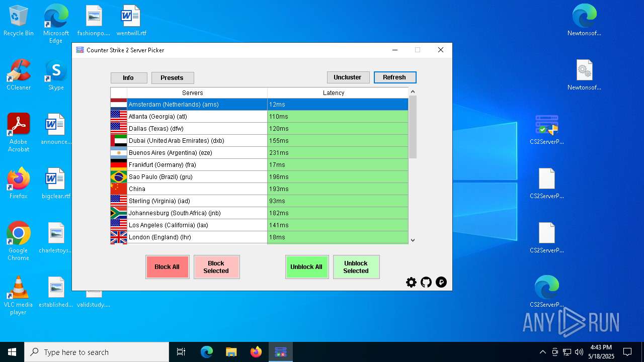Click the Info button
This screenshot has height=362, width=644.
[129, 78]
